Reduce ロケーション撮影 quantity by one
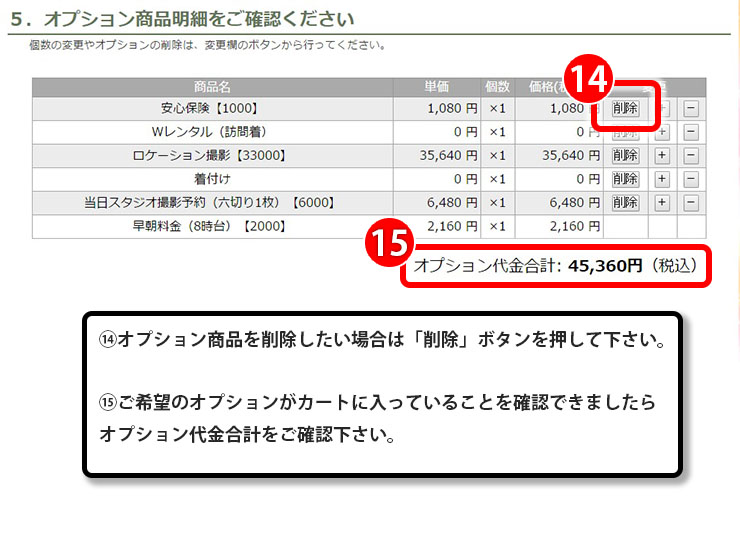This screenshot has width=740, height=550. tap(691, 155)
